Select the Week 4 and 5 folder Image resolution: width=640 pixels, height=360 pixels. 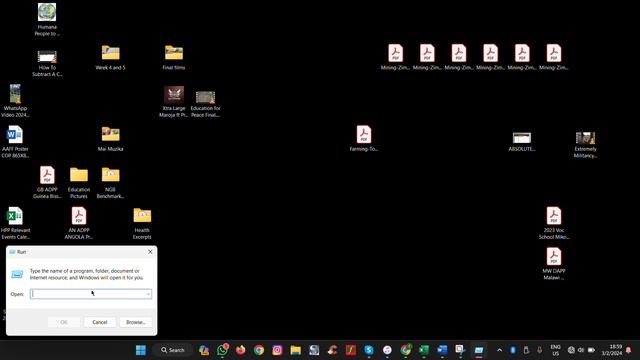pos(111,58)
